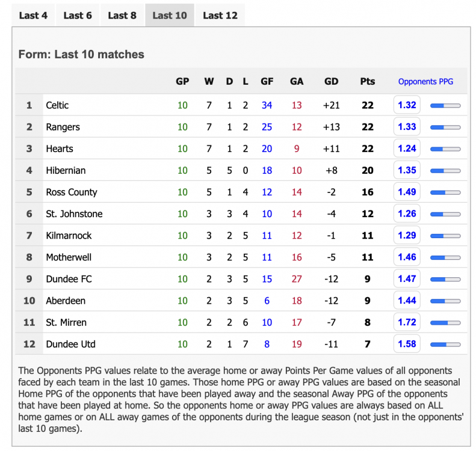Click the Celtic team name
This screenshot has height=451, width=476.
pos(57,105)
